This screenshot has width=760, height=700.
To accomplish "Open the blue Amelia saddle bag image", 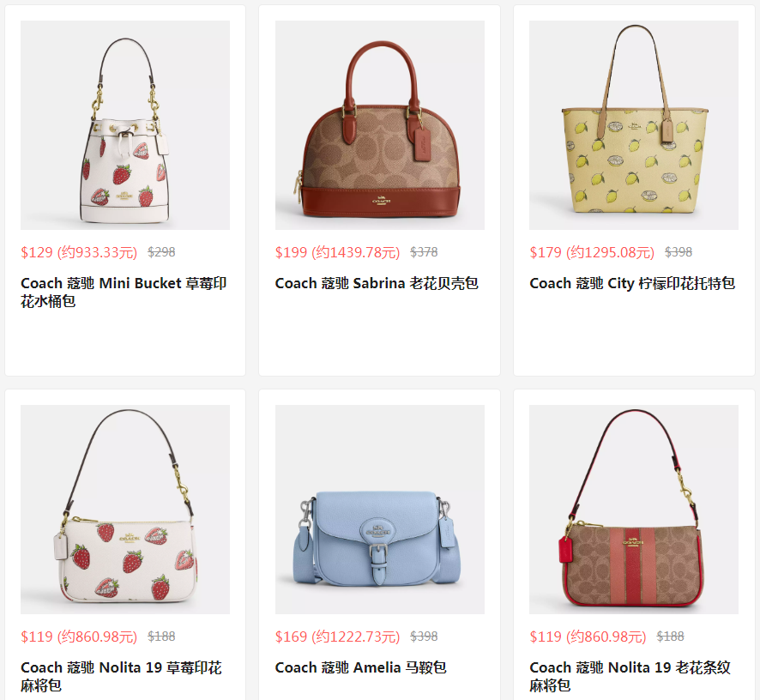I will click(x=379, y=510).
